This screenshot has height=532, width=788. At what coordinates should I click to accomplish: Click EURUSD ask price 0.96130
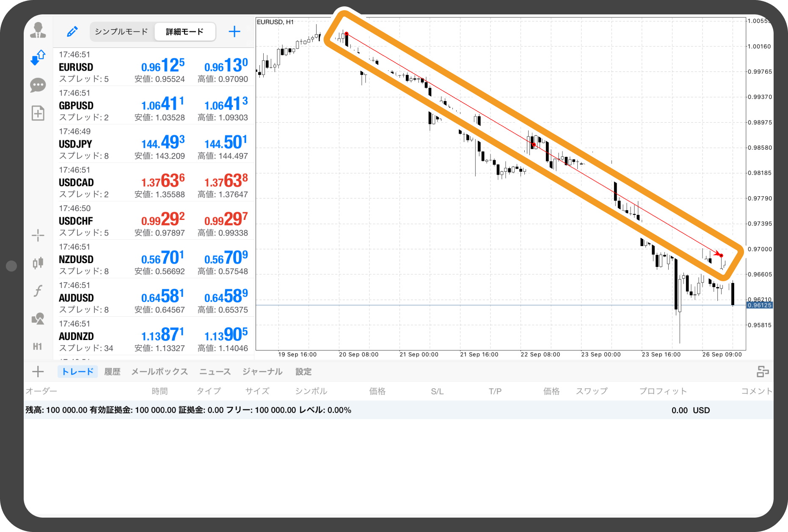click(226, 66)
